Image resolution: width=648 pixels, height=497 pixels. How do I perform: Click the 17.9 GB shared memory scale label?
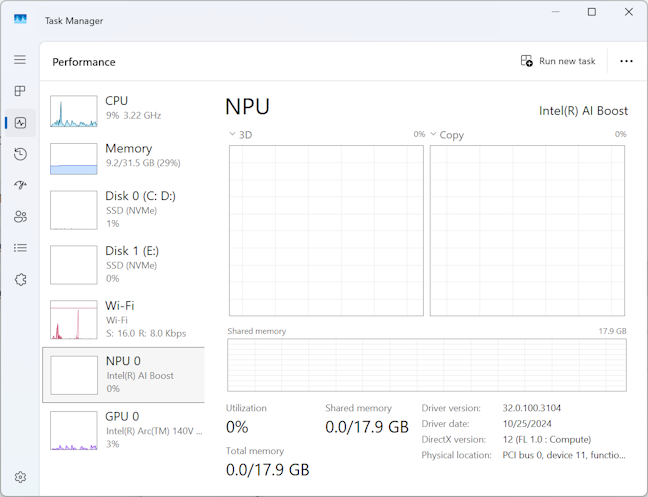(612, 331)
